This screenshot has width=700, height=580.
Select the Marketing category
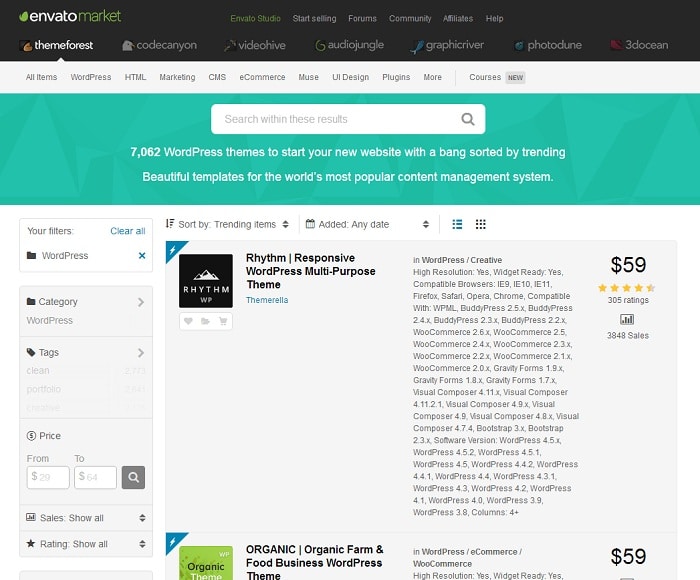click(x=177, y=77)
